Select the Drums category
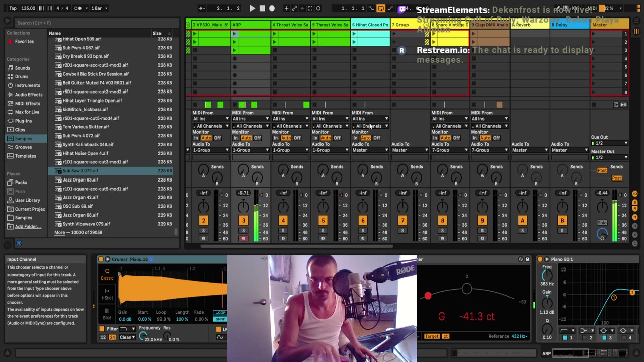The image size is (644, 362). coord(21,77)
